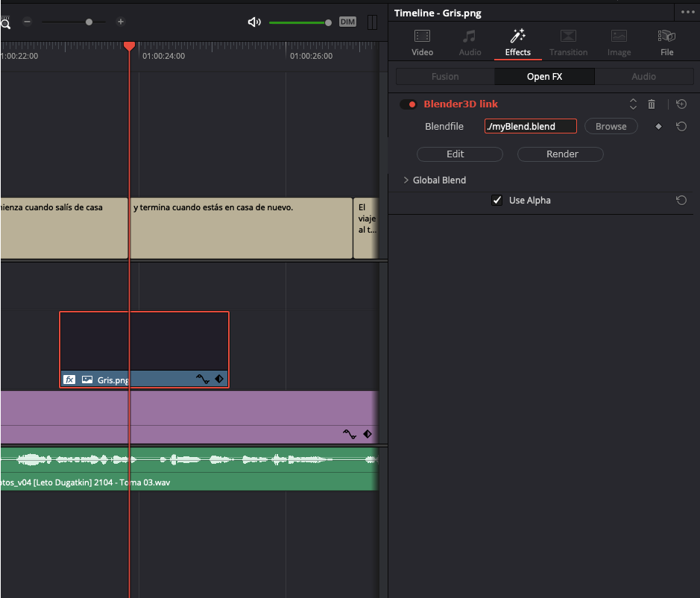Select the 'El viaje al t...' subtitle clip

click(x=367, y=228)
